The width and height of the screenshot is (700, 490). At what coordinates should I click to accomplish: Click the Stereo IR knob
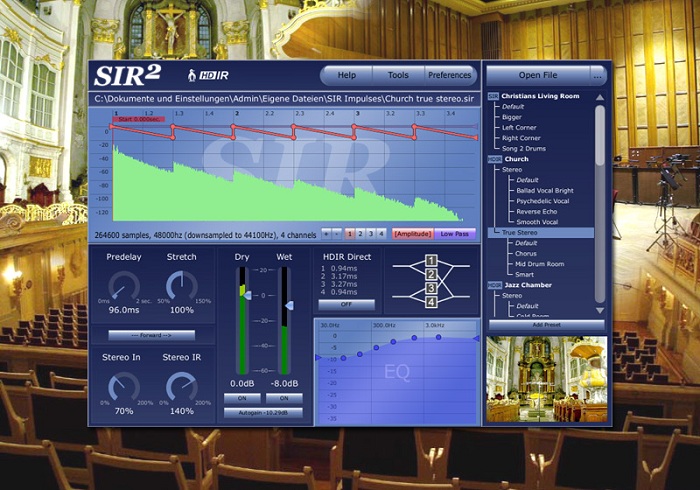pyautogui.click(x=182, y=387)
